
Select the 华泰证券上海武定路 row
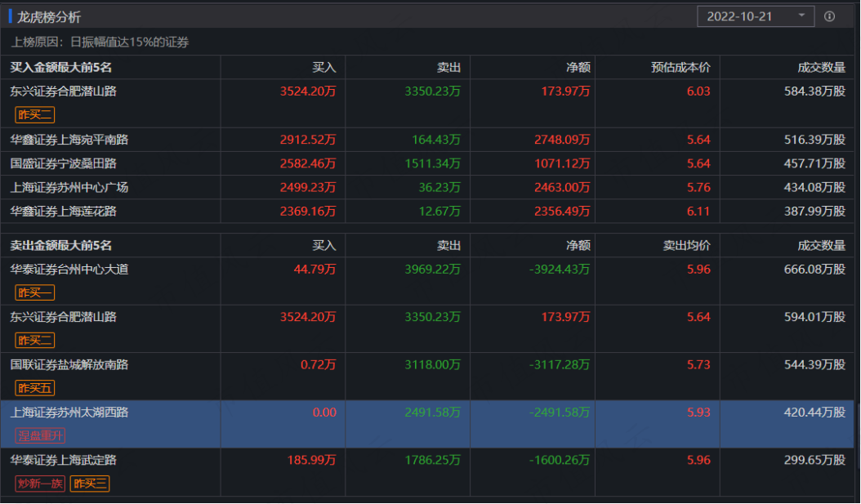pyautogui.click(x=427, y=472)
